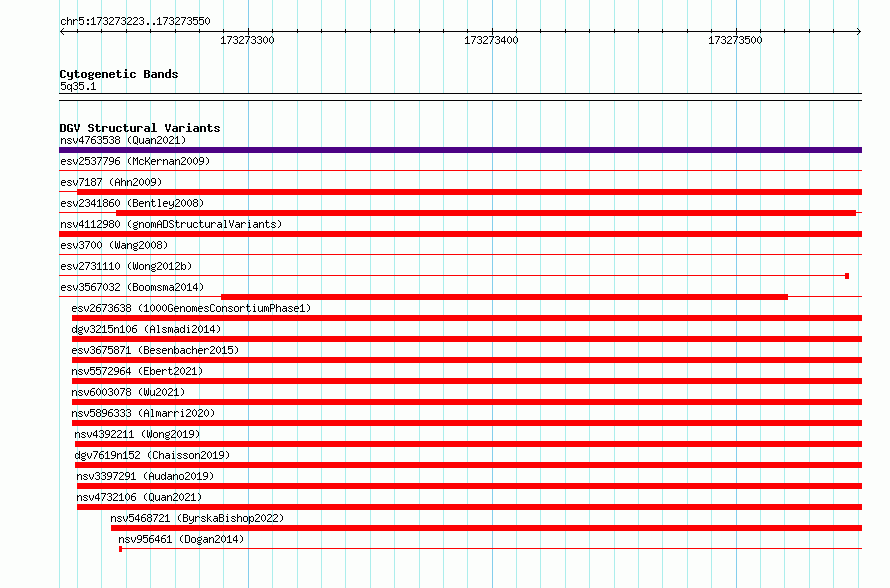Open variant nsv5572964 (Ebert2021)
The width and height of the screenshot is (890, 588).
137,371
